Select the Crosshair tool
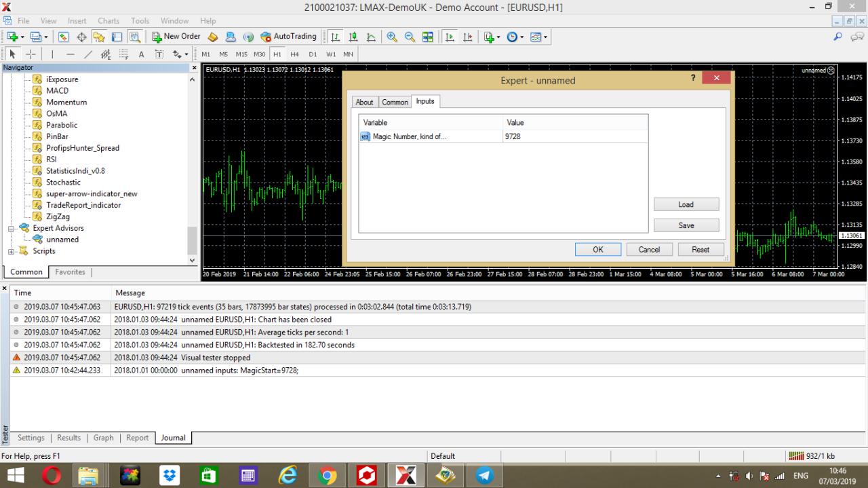Viewport: 868px width, 488px height. click(31, 54)
